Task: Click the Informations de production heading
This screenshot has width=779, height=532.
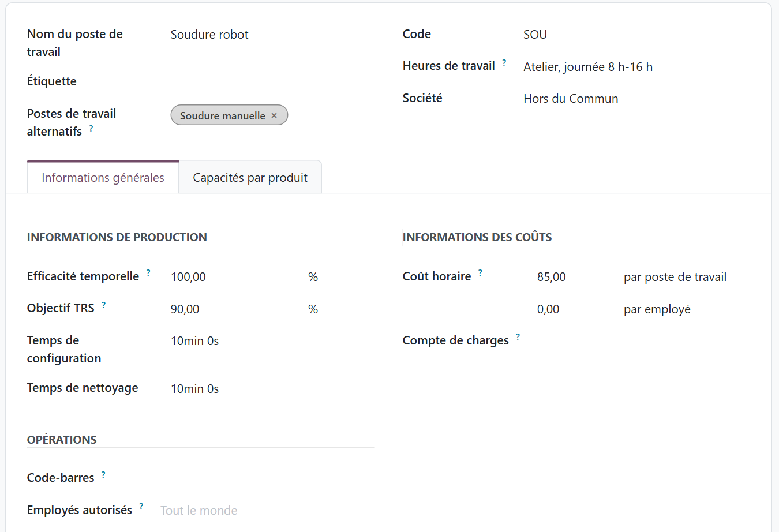Action: [117, 237]
